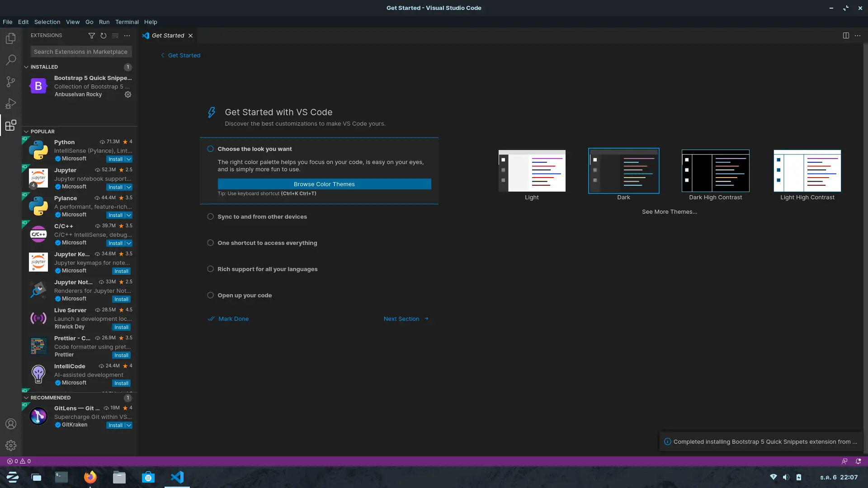868x488 pixels.
Task: Select 'One shortcut to access everything' step
Action: (x=267, y=243)
